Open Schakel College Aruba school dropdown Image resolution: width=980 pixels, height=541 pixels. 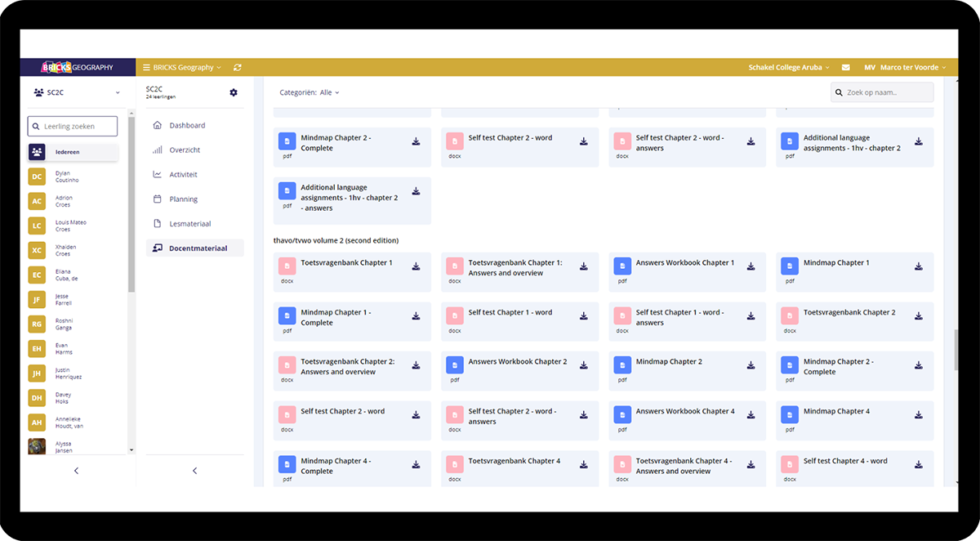[x=788, y=68]
